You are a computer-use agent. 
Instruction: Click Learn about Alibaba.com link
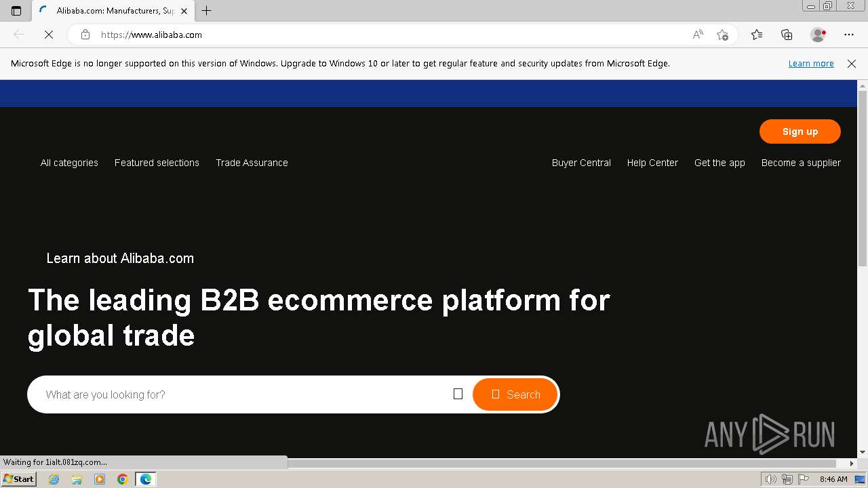pyautogui.click(x=120, y=258)
